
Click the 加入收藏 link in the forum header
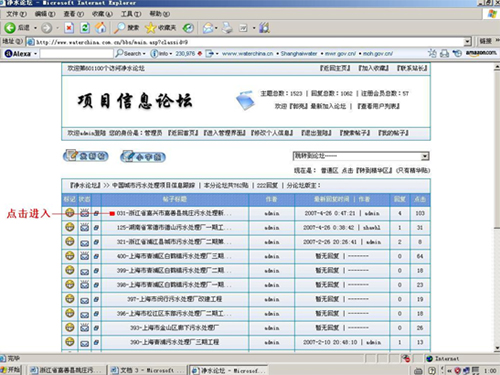click(x=373, y=68)
